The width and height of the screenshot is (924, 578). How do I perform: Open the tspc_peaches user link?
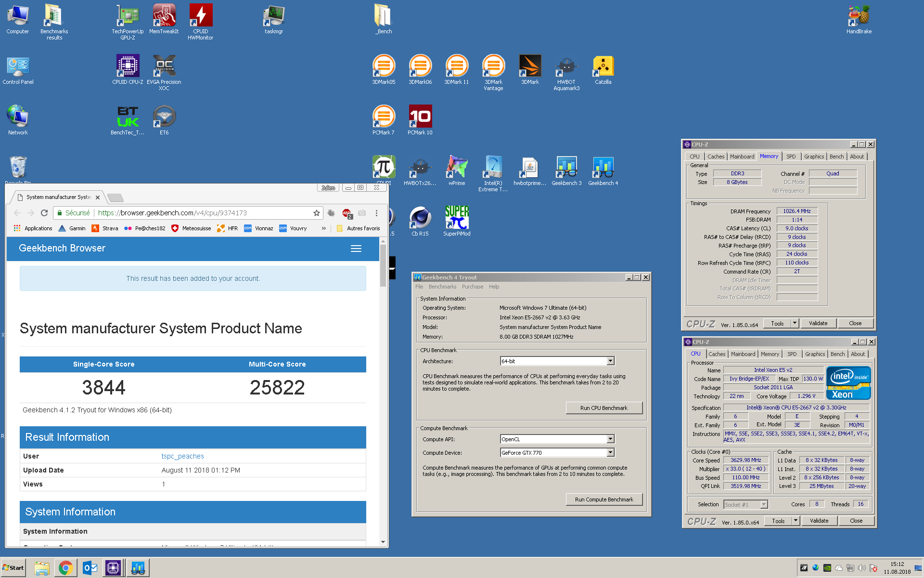[182, 456]
